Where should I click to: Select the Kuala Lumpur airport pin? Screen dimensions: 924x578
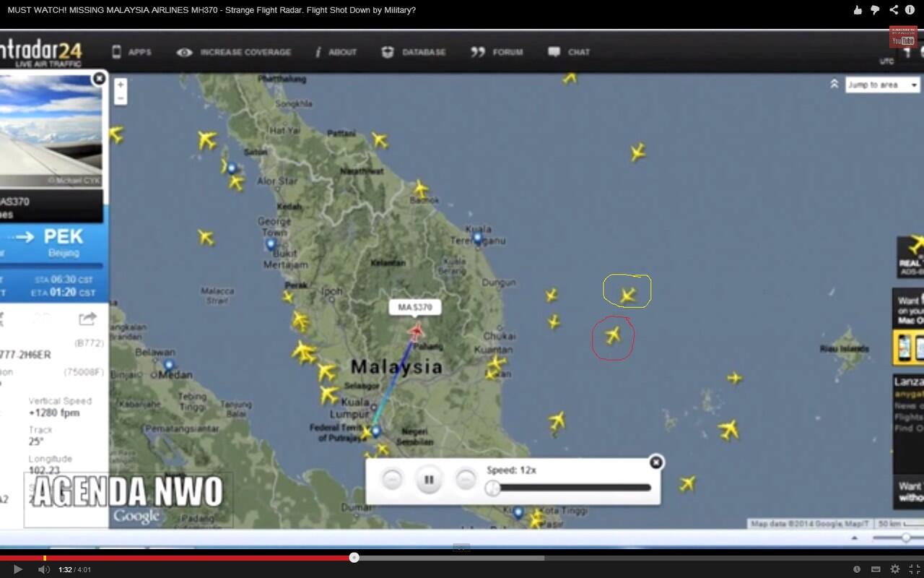click(x=375, y=431)
